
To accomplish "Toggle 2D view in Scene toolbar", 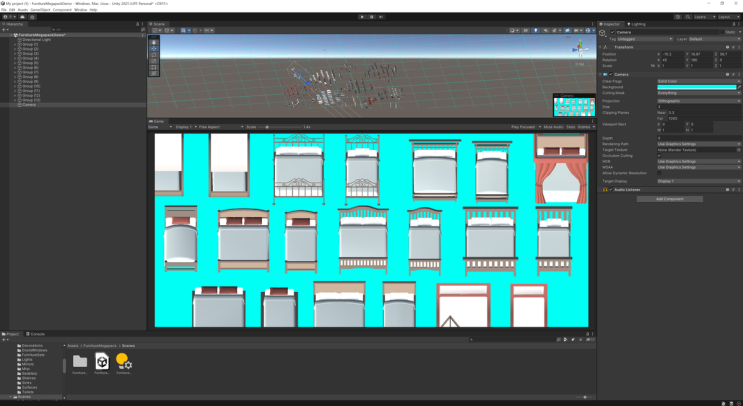I will click(526, 30).
